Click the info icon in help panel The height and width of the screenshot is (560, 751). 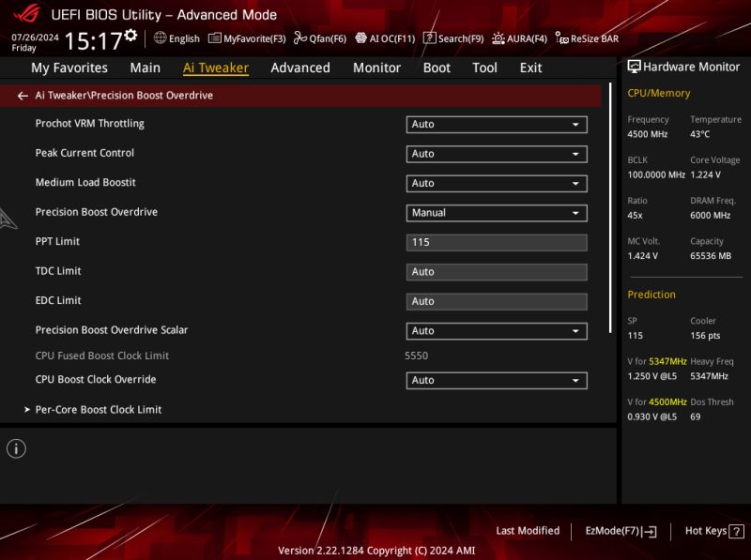point(16,449)
